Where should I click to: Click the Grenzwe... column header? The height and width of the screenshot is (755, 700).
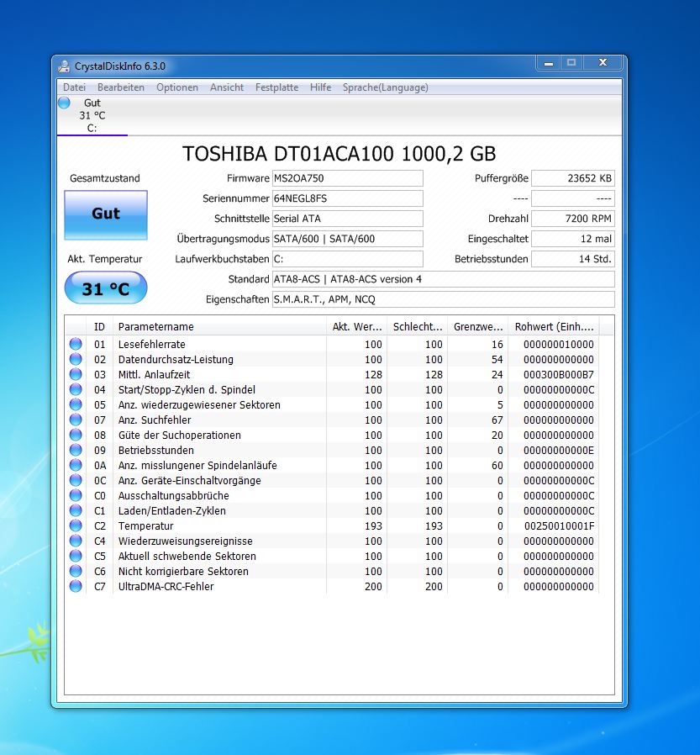pos(478,326)
